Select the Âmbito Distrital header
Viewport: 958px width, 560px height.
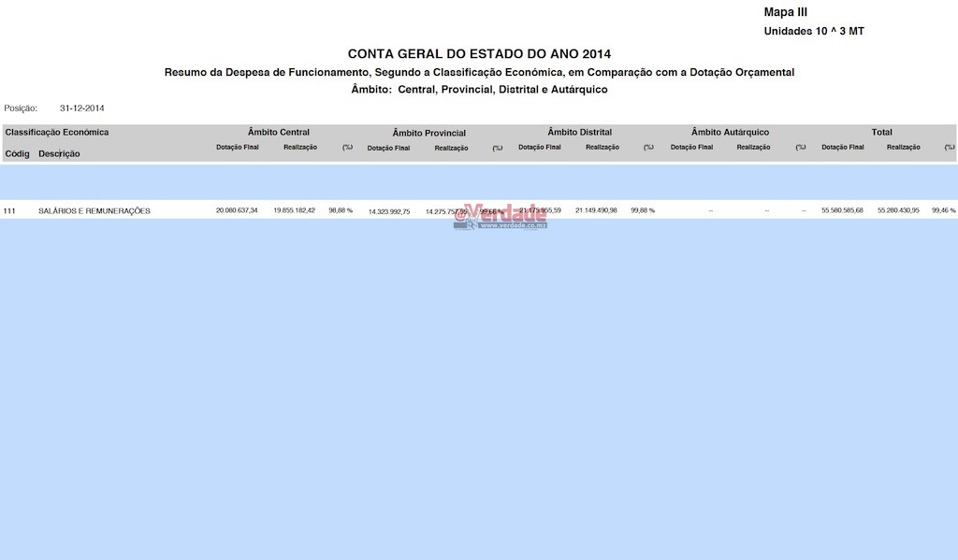(579, 133)
